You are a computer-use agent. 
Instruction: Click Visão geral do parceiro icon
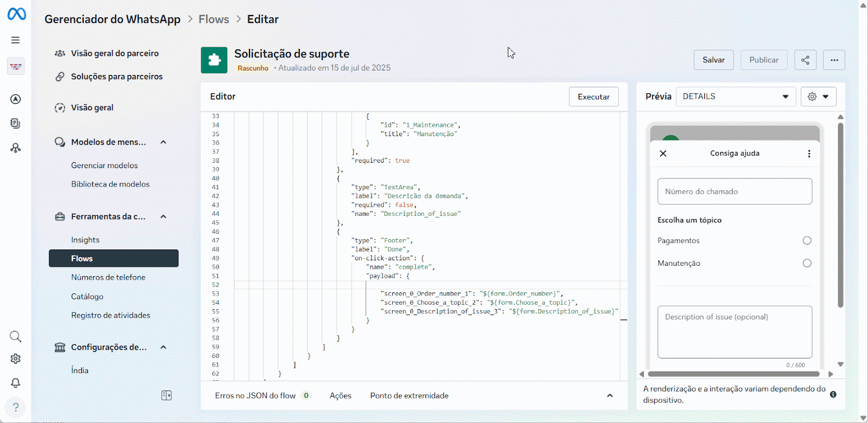click(x=60, y=53)
